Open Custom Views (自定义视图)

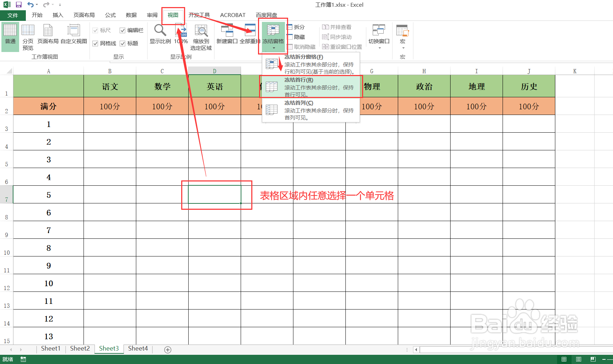click(x=74, y=34)
